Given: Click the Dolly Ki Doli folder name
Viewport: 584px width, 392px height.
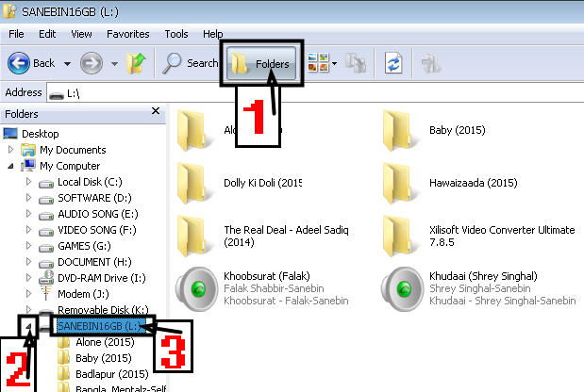Looking at the screenshot, I should [x=262, y=183].
